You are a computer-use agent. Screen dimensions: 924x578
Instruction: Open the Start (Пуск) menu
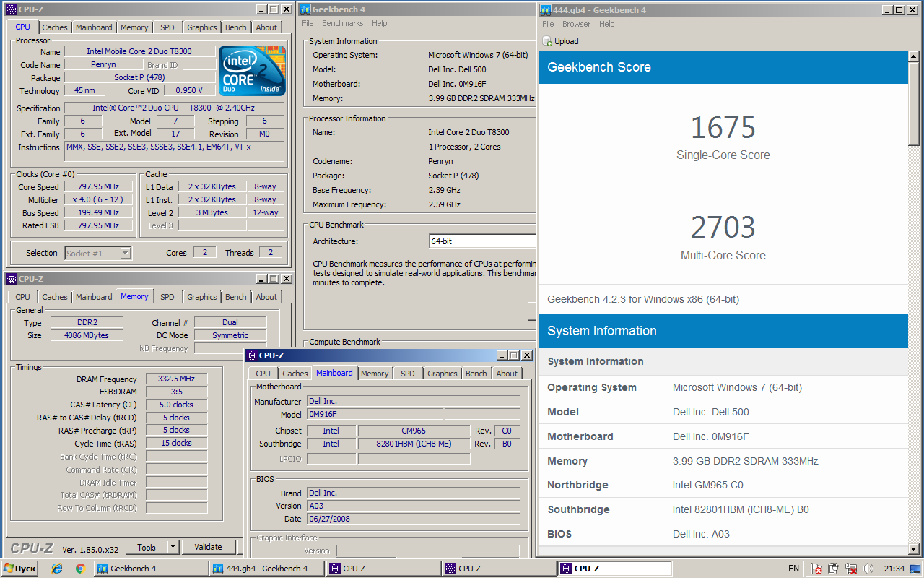coord(19,569)
